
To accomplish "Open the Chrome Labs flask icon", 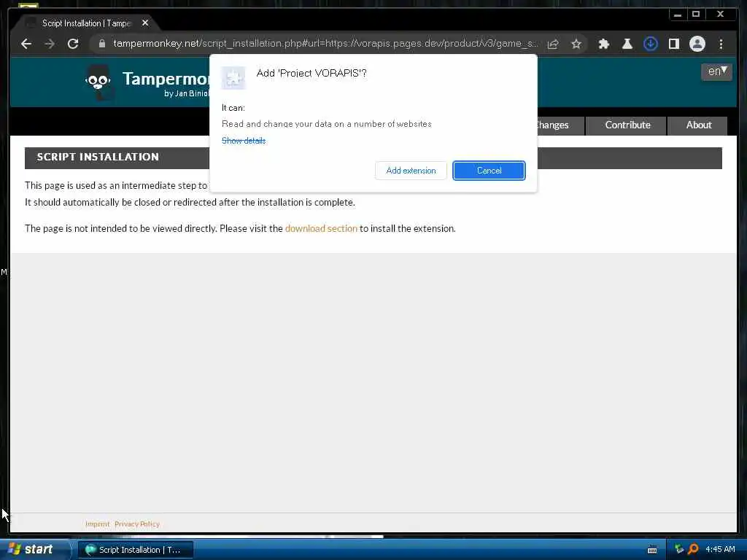I will click(627, 44).
